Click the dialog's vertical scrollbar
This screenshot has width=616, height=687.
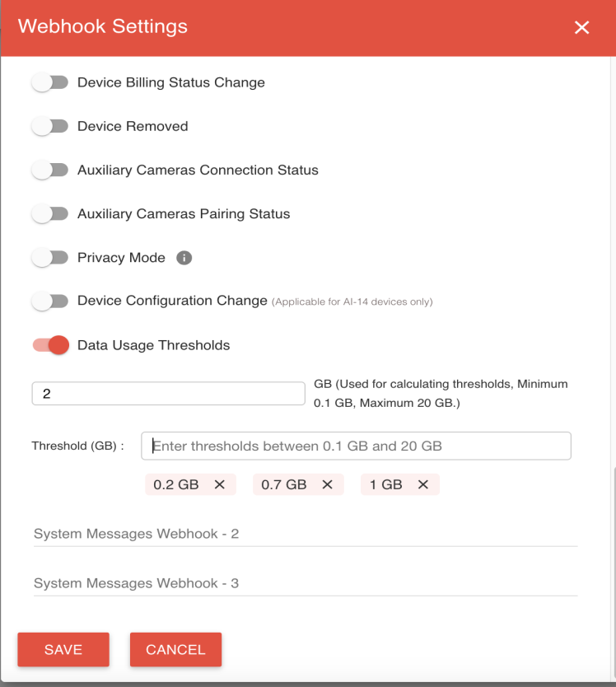click(614, 569)
